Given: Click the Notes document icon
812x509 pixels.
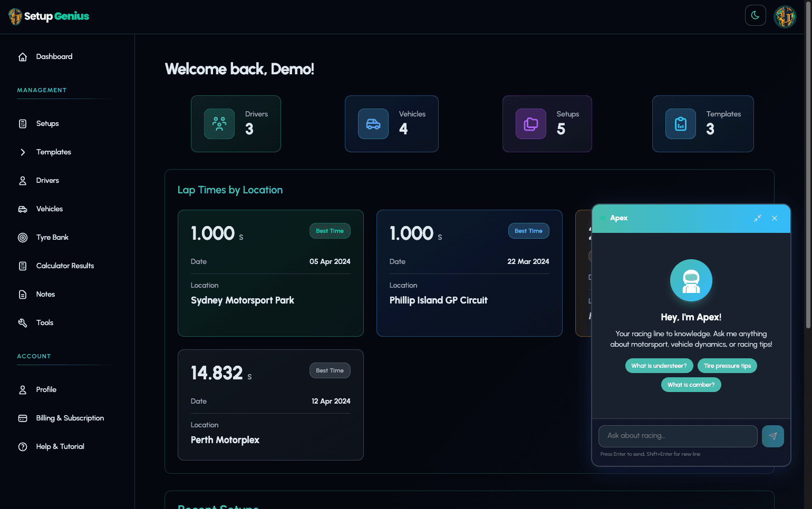Looking at the screenshot, I should 23,295.
